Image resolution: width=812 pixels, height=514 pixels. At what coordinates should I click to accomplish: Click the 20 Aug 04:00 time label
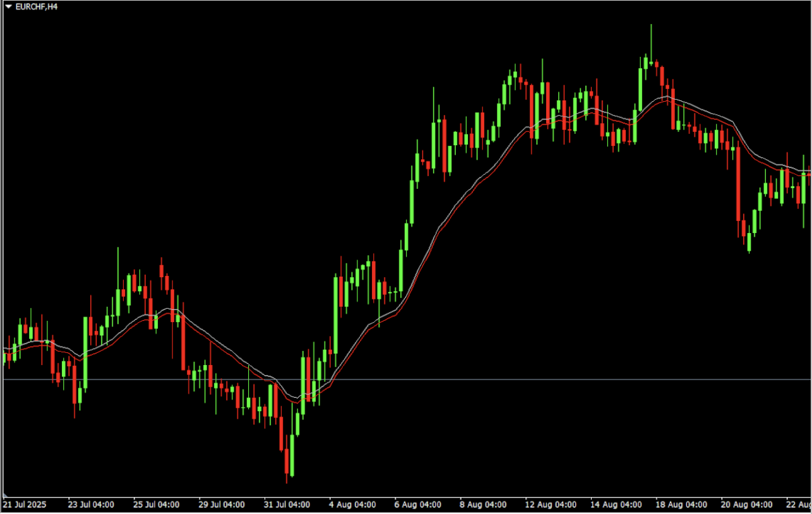744,505
